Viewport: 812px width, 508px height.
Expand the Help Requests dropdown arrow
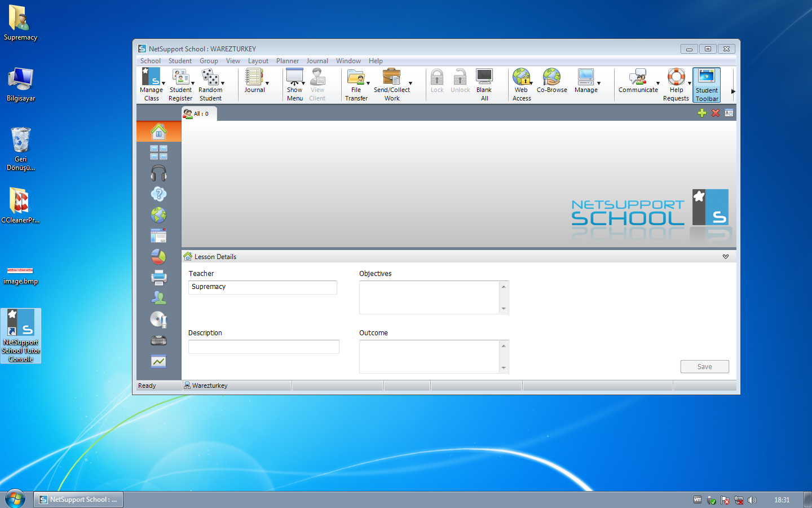click(690, 83)
